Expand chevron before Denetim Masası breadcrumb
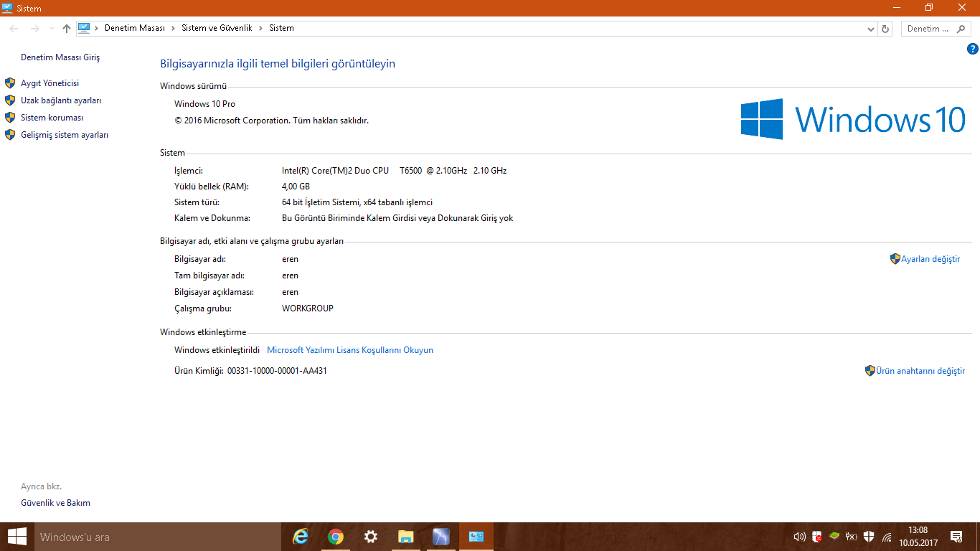The image size is (980, 551). (97, 28)
